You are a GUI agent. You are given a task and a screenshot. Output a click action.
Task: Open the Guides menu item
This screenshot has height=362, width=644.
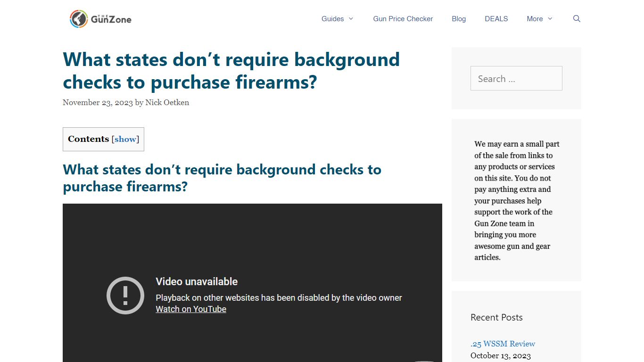(x=333, y=19)
